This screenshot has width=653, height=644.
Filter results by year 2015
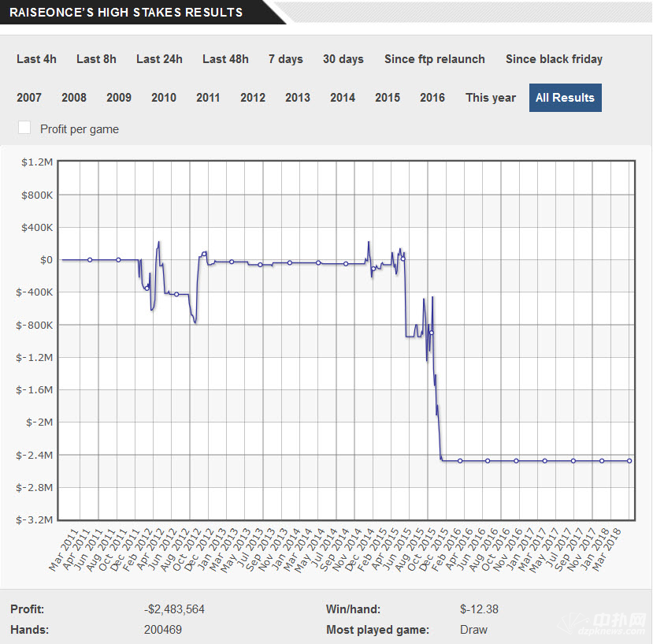click(388, 98)
